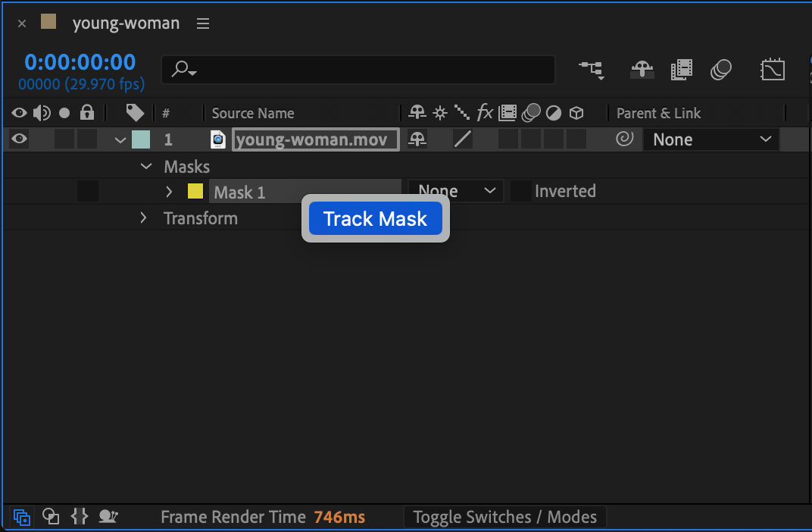Enable motion blur for the composition

point(721,70)
